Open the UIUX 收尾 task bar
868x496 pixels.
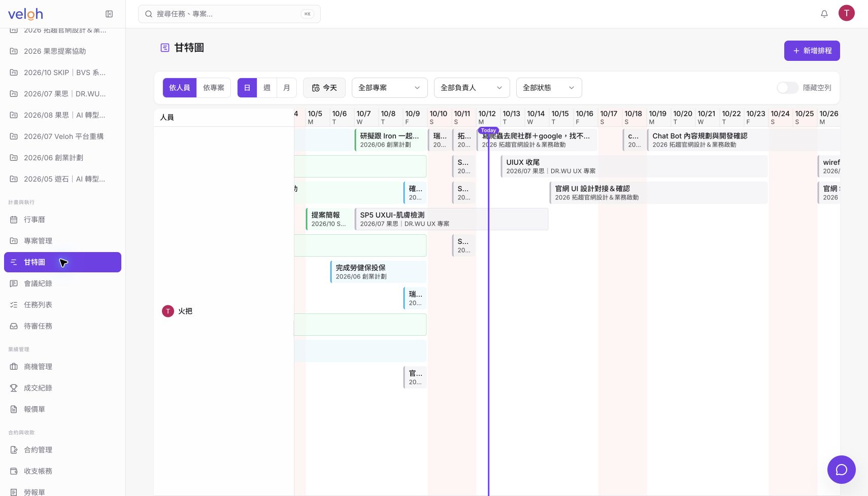tap(634, 166)
